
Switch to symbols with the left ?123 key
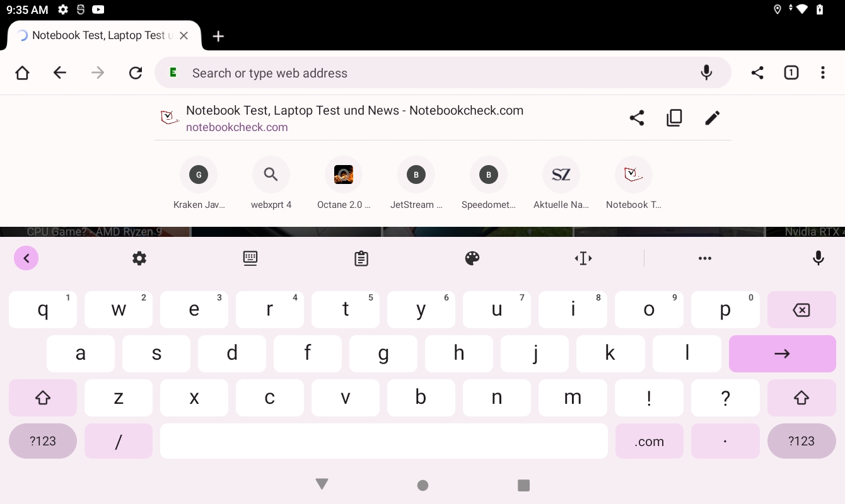tap(43, 441)
